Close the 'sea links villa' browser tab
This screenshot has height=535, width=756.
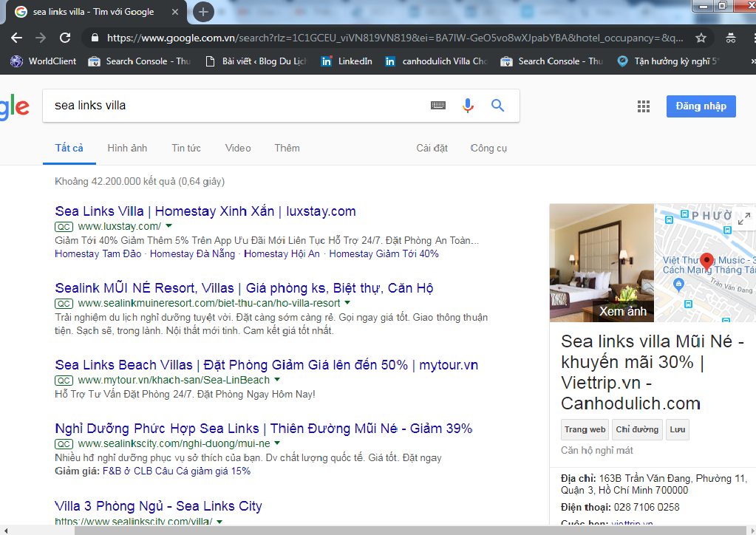click(175, 12)
